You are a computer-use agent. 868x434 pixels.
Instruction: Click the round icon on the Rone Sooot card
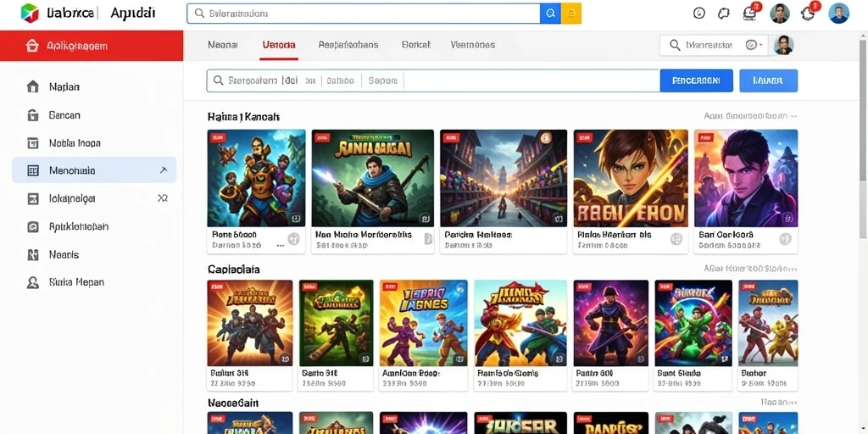point(293,238)
